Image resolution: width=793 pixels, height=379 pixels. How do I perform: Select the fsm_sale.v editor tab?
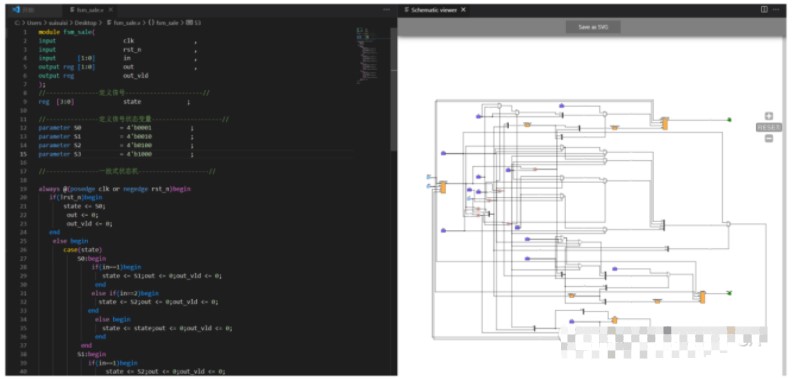point(90,10)
